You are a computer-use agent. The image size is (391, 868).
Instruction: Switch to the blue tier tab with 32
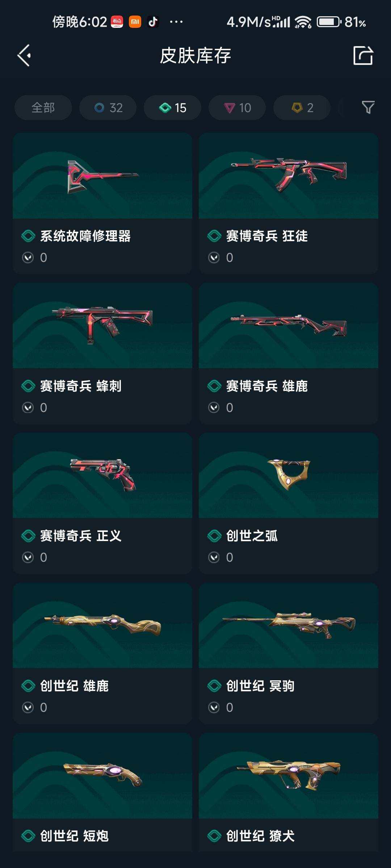click(x=108, y=107)
